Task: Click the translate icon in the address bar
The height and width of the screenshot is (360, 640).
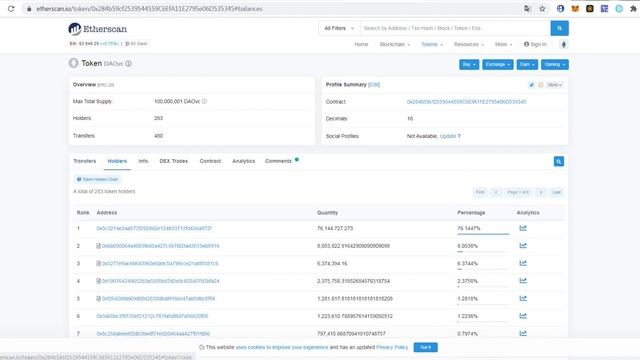Action: pyautogui.click(x=527, y=9)
